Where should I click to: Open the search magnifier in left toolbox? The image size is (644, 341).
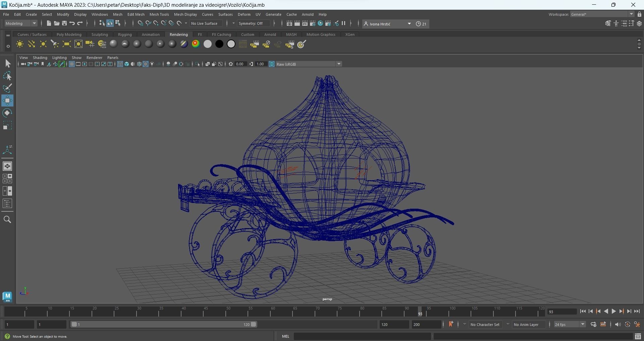point(7,219)
